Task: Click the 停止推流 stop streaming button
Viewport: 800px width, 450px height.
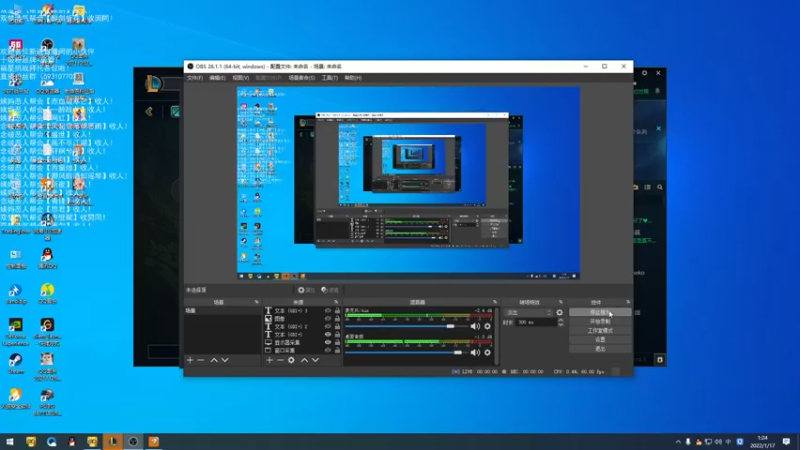Action: tap(600, 312)
